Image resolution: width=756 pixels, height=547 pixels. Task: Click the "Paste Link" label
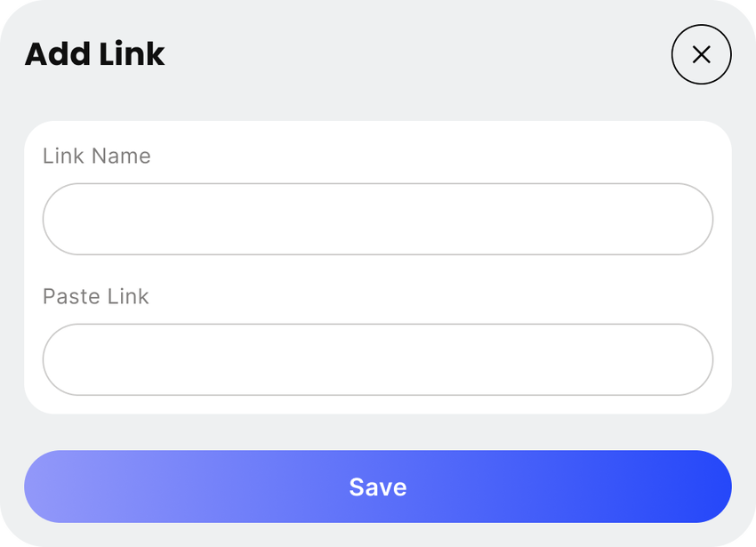[x=96, y=296]
